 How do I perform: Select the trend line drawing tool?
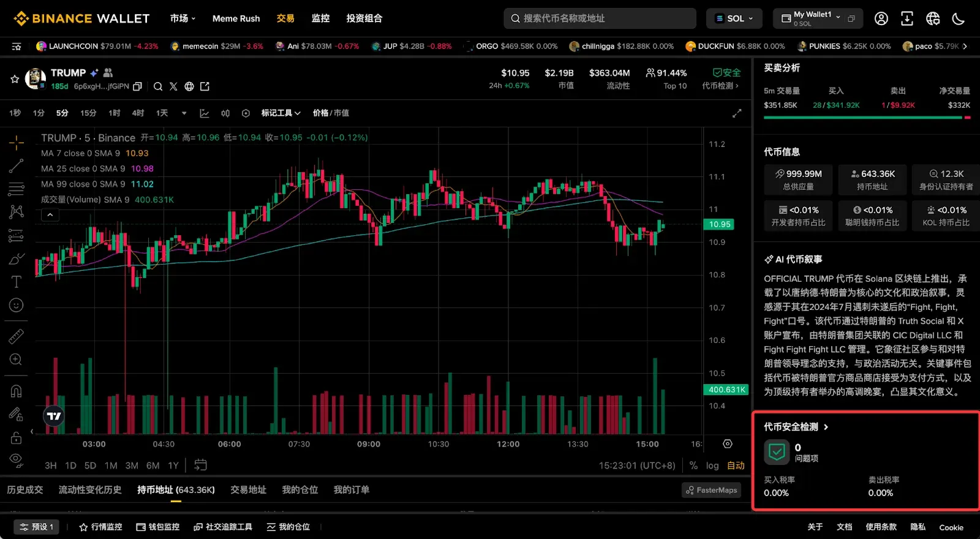pyautogui.click(x=17, y=165)
